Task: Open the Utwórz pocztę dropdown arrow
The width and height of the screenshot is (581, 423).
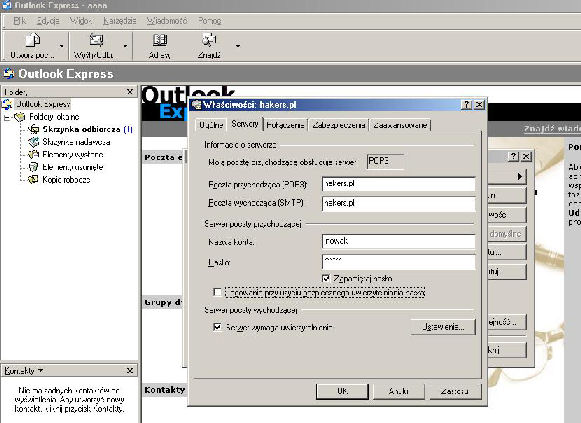Action: pyautogui.click(x=62, y=46)
